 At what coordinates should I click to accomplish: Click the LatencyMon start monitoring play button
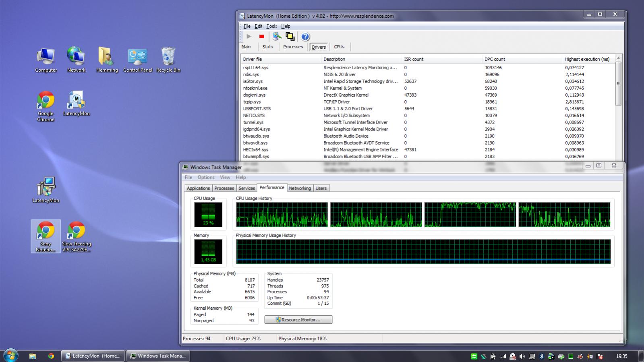pyautogui.click(x=249, y=36)
